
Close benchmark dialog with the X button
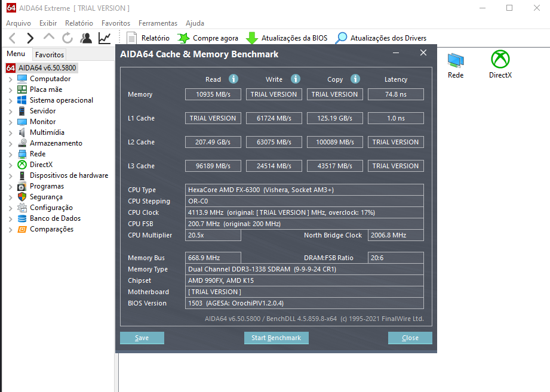[423, 53]
